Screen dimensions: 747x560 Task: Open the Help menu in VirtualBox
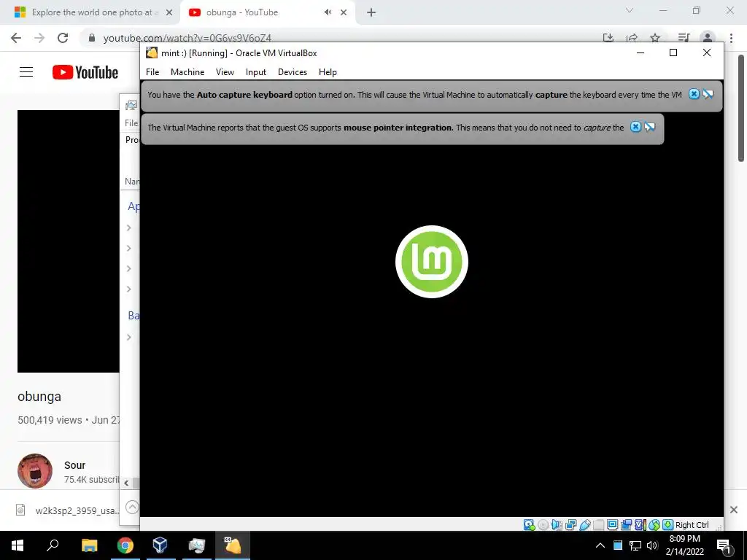click(x=328, y=72)
